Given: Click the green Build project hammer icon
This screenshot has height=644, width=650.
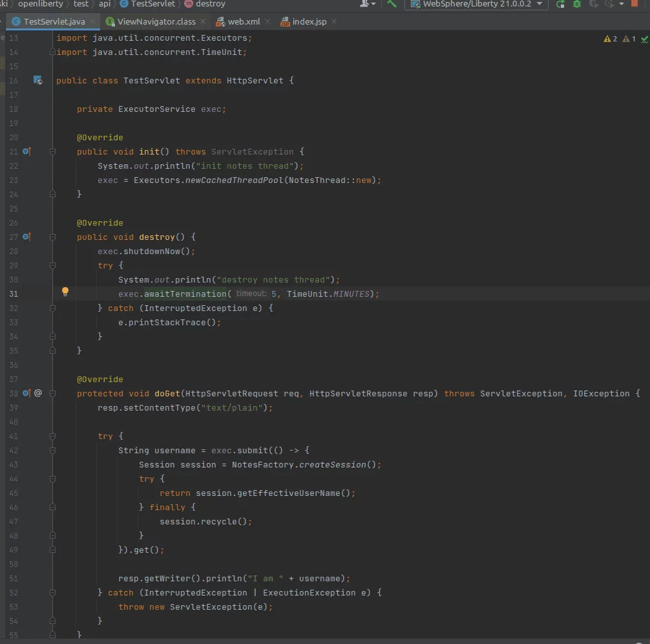Looking at the screenshot, I should pos(392,4).
